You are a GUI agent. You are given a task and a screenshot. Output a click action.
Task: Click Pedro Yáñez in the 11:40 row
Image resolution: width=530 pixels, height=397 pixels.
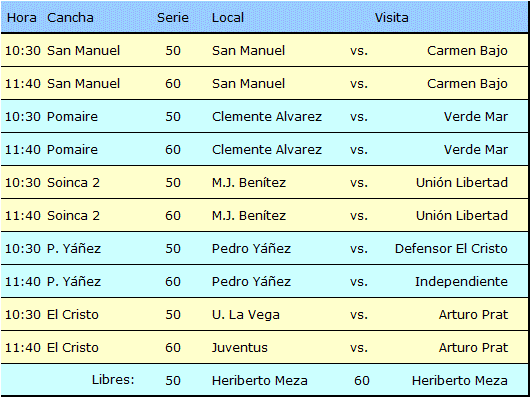pos(251,281)
